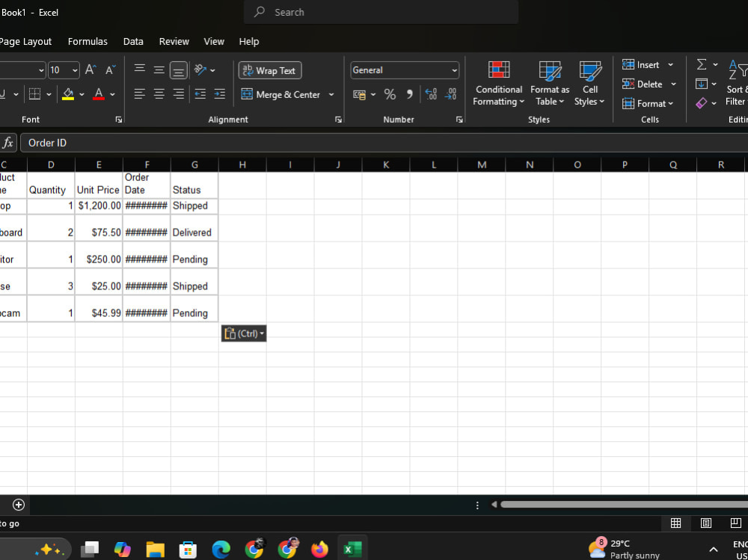Apply accounting number format icon
Viewport: 748px width, 560px height.
coord(359,94)
